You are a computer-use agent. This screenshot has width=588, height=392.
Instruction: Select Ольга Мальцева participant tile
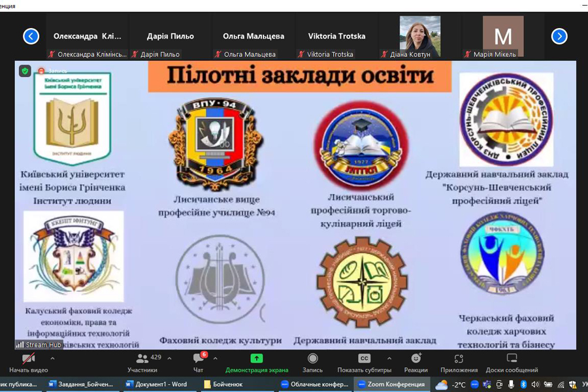(x=253, y=37)
